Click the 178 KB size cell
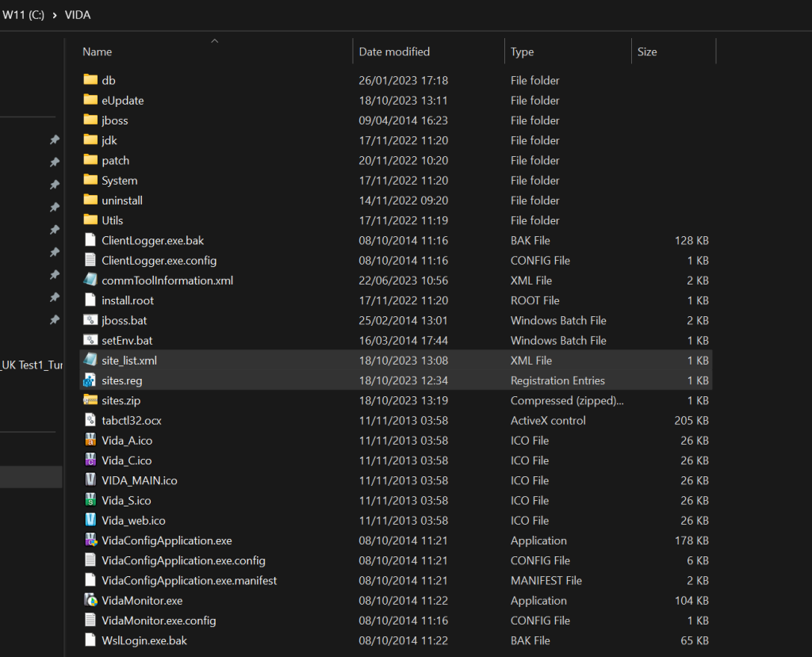This screenshot has height=657, width=812. (x=691, y=540)
